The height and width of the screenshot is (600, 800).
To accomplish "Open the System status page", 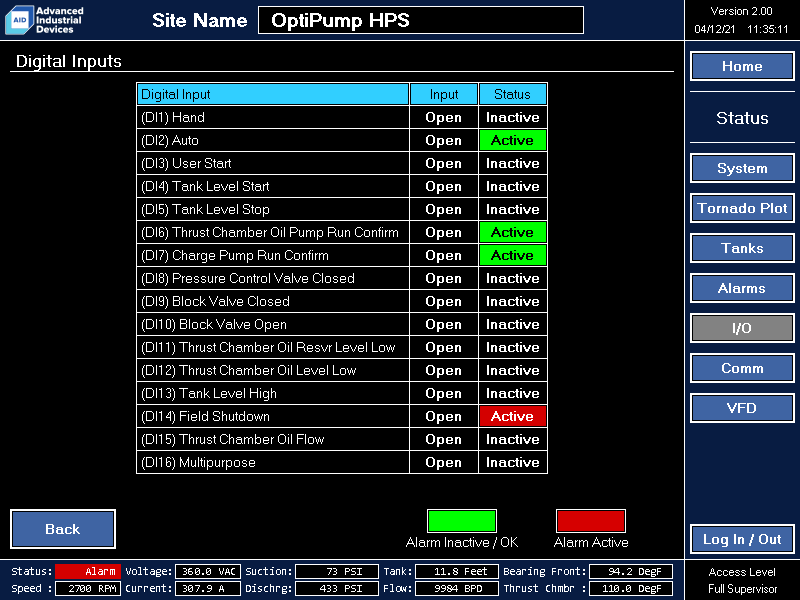I will point(742,168).
